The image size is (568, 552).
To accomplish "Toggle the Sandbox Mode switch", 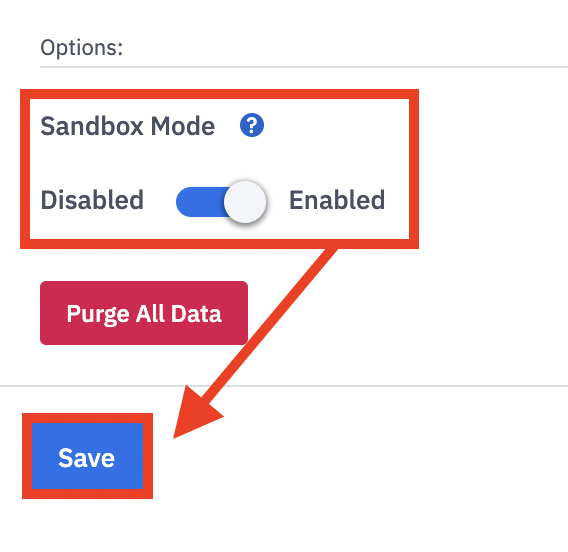I will (x=221, y=202).
